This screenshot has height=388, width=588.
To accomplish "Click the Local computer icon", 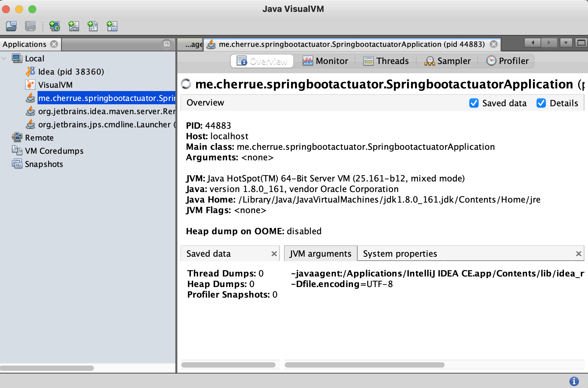I will pos(17,58).
